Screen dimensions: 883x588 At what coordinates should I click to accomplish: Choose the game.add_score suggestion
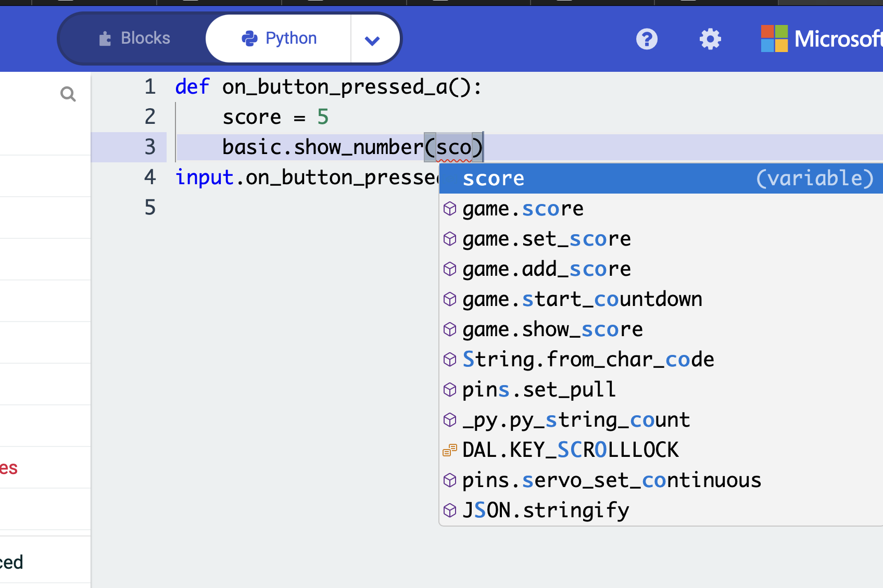click(546, 269)
